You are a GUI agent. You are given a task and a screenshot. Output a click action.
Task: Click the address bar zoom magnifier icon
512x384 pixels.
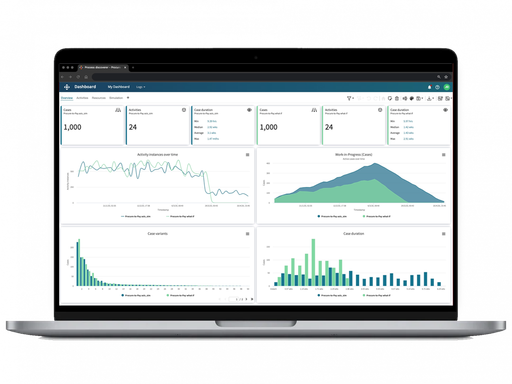click(439, 77)
